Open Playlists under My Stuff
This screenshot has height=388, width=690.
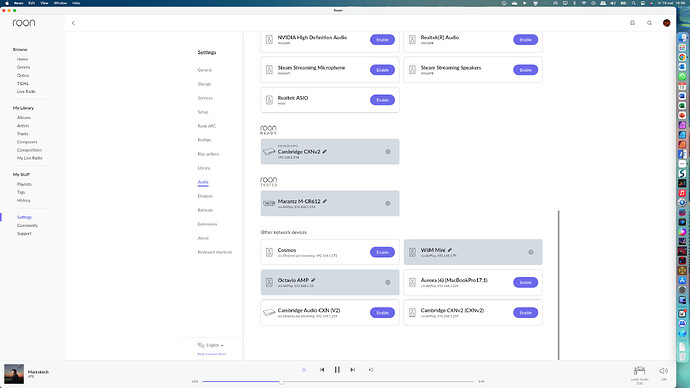(24, 184)
